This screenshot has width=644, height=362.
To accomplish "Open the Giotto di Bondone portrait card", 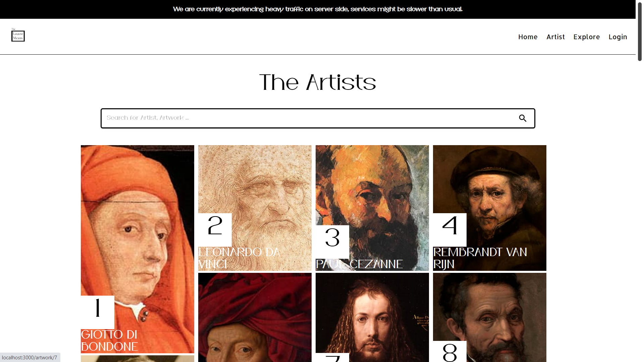I will tap(138, 249).
